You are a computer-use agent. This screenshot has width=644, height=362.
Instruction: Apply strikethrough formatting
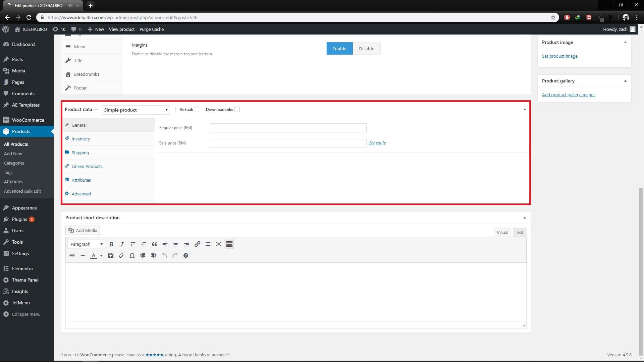(x=72, y=255)
